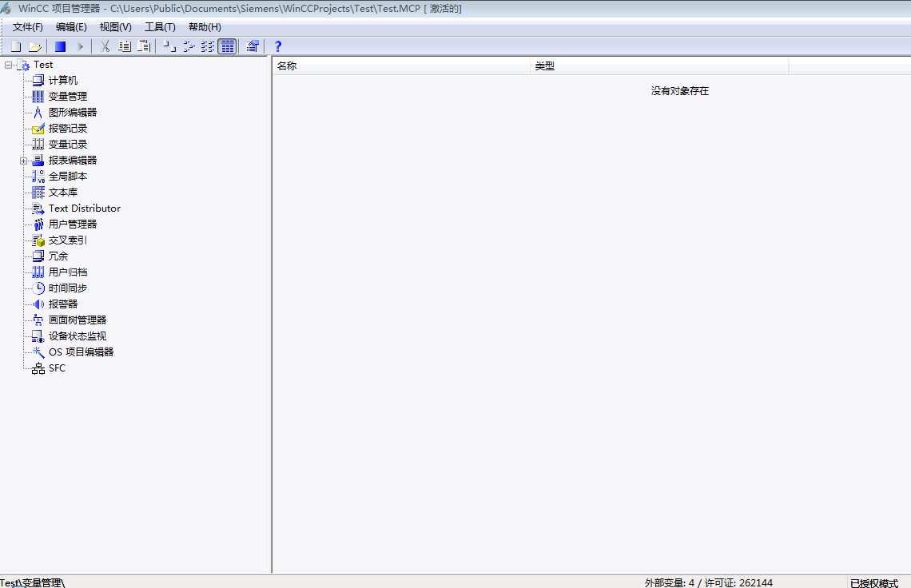Select 报警记录 tree label
The image size is (911, 588).
point(68,129)
